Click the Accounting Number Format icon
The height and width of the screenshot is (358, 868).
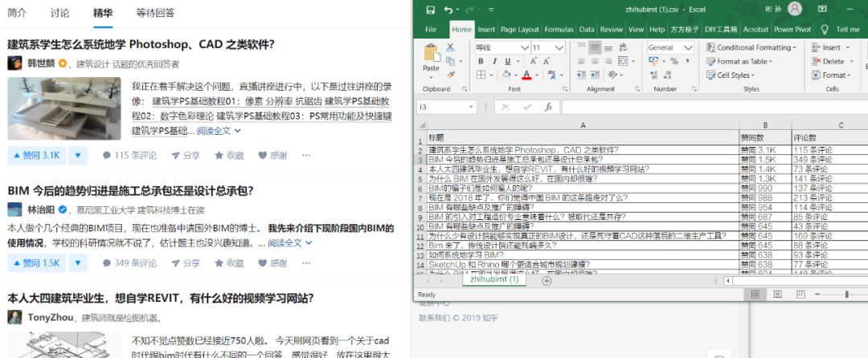[653, 61]
